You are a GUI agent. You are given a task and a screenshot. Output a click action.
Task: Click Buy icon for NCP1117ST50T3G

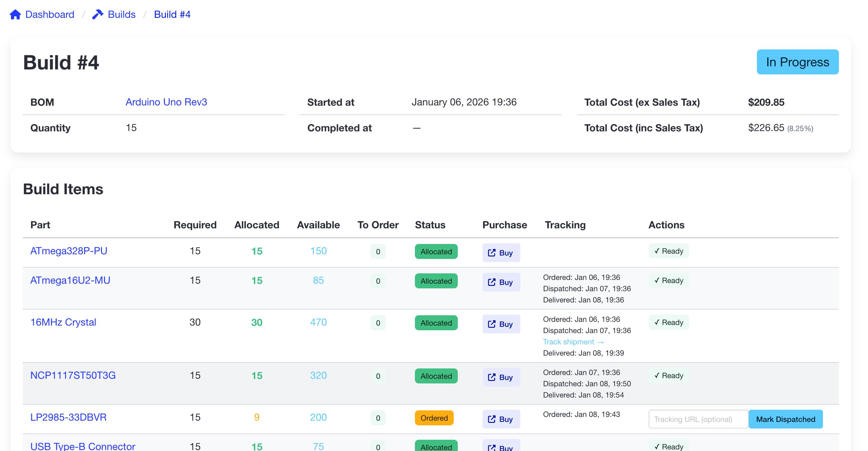click(492, 377)
